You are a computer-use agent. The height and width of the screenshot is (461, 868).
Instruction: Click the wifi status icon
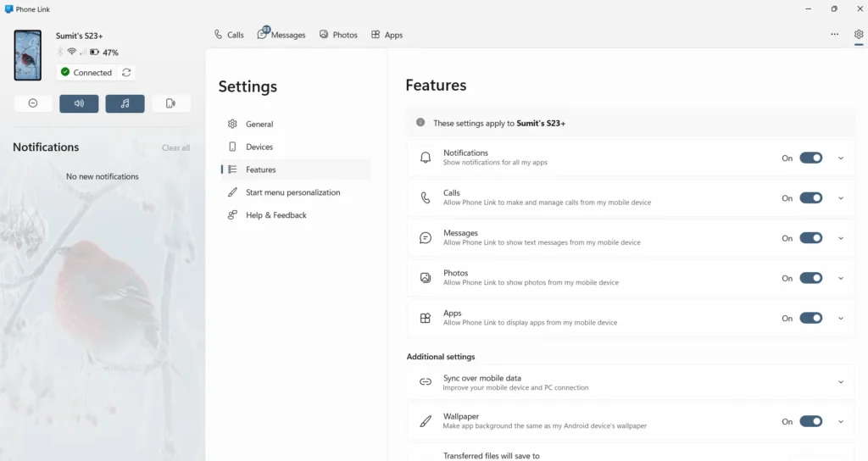[71, 52]
